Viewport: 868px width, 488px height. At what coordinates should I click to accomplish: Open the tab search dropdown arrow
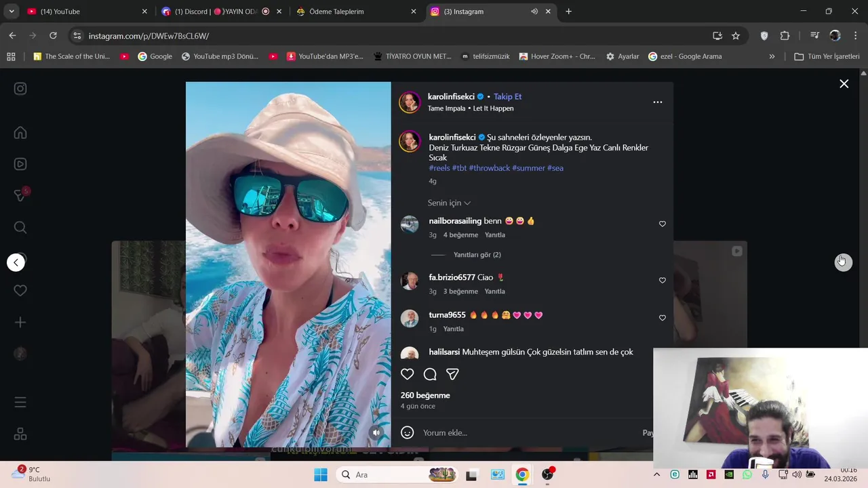[11, 12]
